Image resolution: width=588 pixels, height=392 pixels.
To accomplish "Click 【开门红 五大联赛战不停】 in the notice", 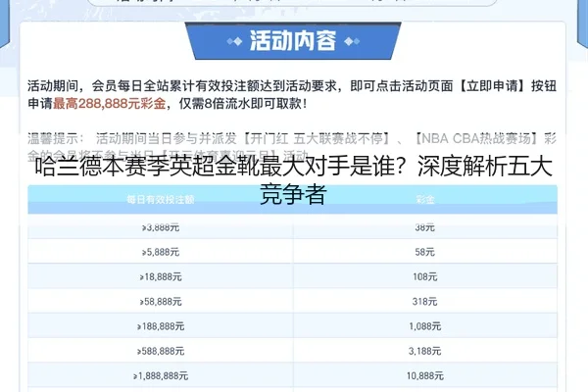I will tap(315, 138).
